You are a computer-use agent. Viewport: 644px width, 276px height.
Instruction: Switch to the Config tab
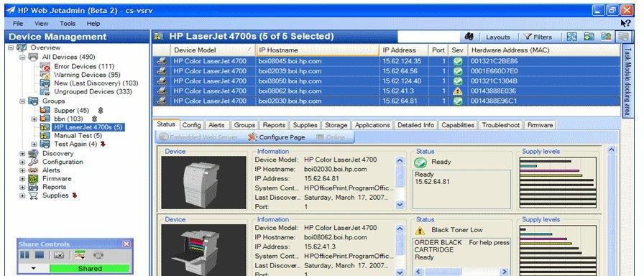(x=191, y=125)
